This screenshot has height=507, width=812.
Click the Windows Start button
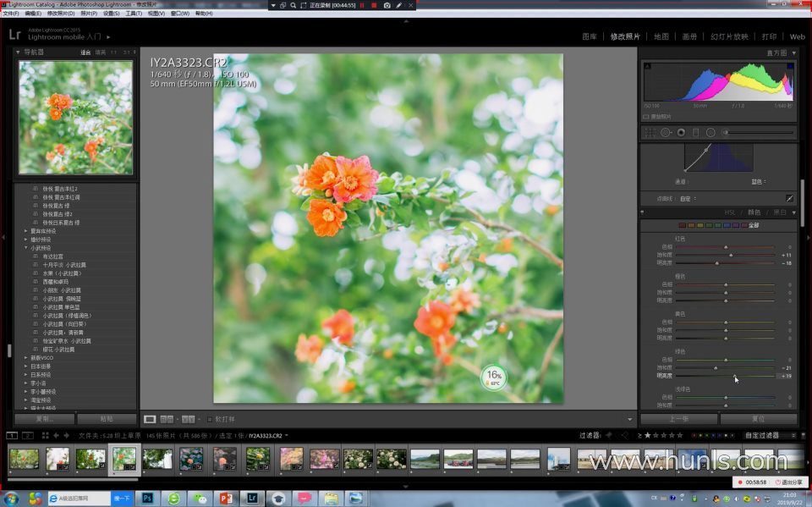[11, 499]
